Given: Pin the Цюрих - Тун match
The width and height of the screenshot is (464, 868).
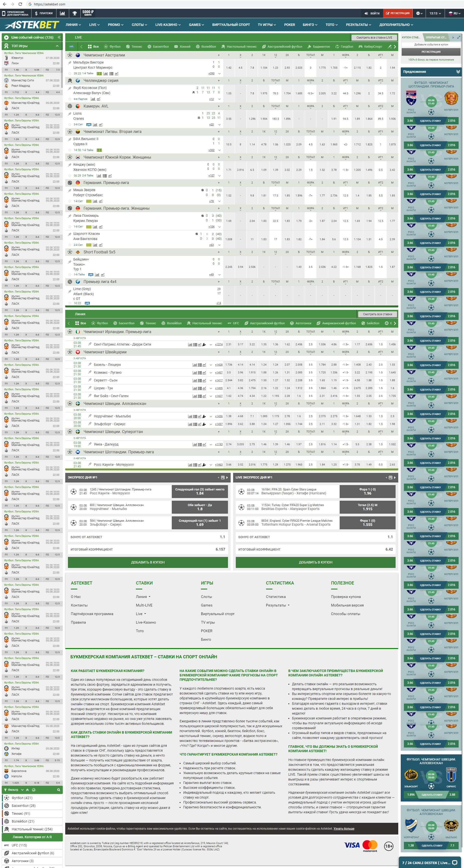Looking at the screenshot, I should pos(90,388).
